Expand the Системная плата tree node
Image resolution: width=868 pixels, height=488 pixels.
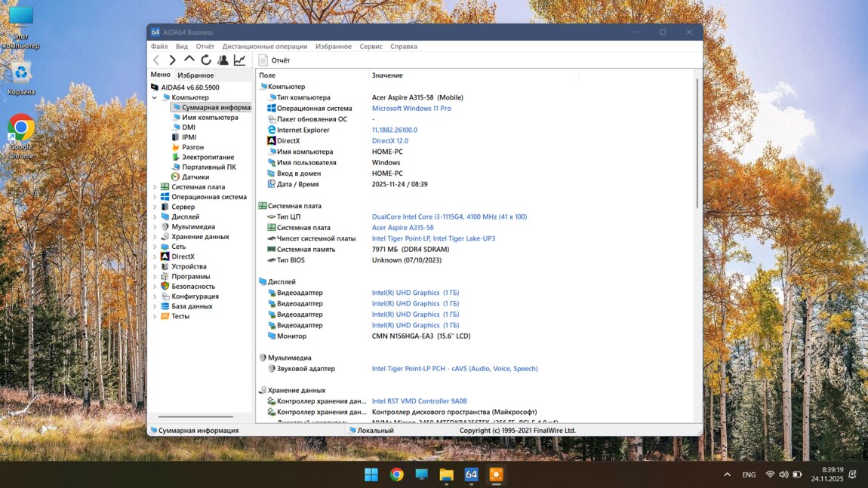tap(155, 187)
